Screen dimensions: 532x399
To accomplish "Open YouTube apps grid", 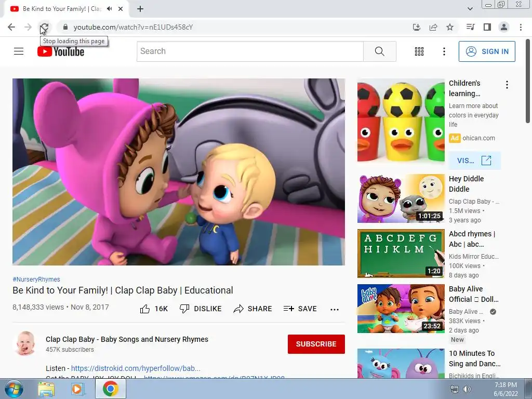I will pyautogui.click(x=419, y=51).
